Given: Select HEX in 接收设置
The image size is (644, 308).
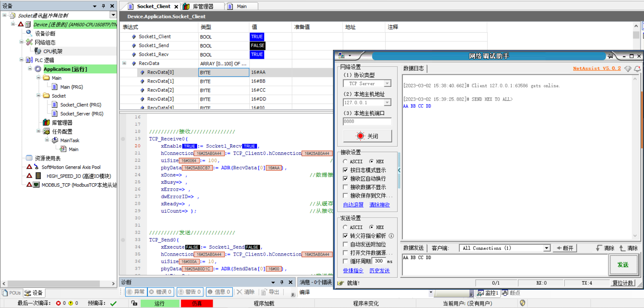Looking at the screenshot, I should tap(371, 161).
